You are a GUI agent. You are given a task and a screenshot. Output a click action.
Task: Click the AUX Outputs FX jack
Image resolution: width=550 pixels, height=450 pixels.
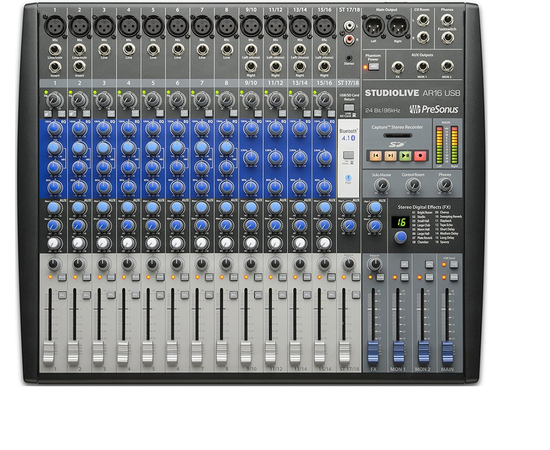(398, 67)
